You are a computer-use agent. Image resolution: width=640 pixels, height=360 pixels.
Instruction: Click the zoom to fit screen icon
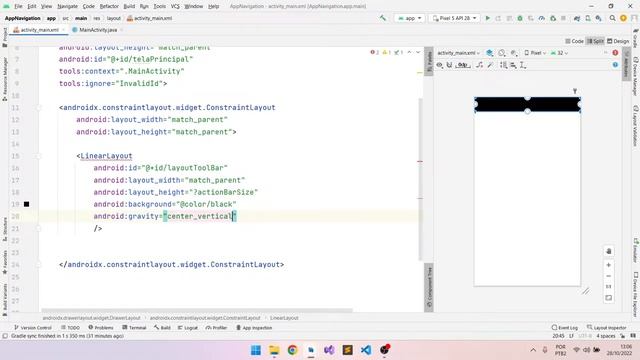[609, 298]
